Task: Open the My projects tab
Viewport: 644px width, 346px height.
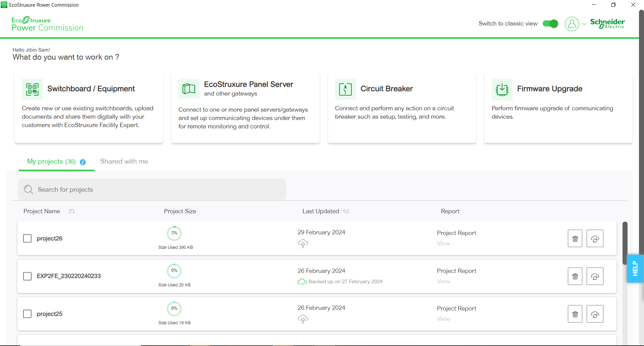Action: [56, 162]
